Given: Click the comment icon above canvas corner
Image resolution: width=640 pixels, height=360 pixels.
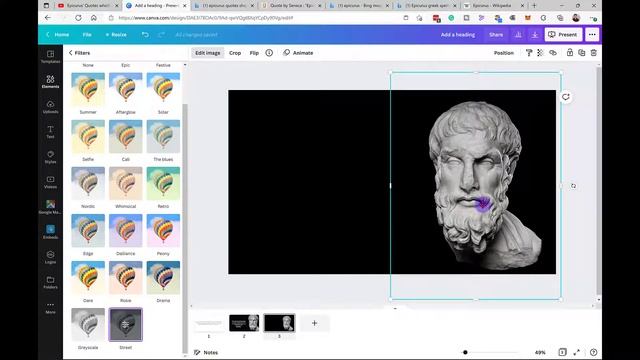Looking at the screenshot, I should [565, 97].
